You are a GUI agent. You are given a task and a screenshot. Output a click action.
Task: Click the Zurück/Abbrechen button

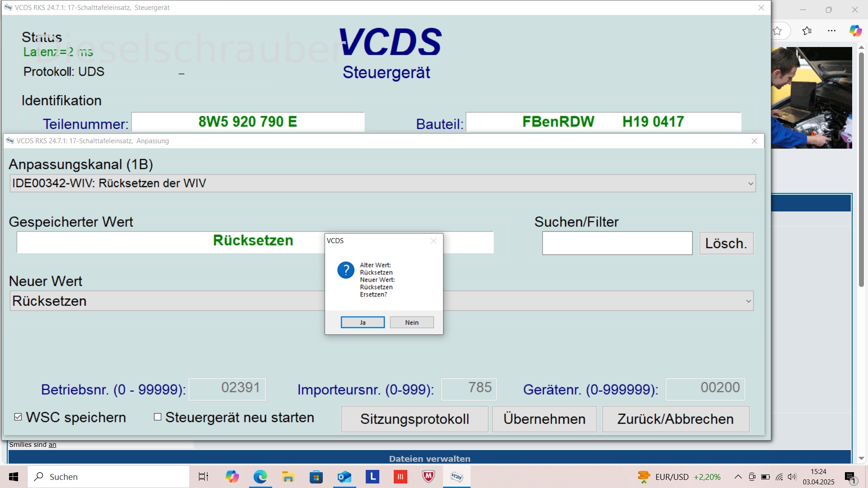point(675,419)
